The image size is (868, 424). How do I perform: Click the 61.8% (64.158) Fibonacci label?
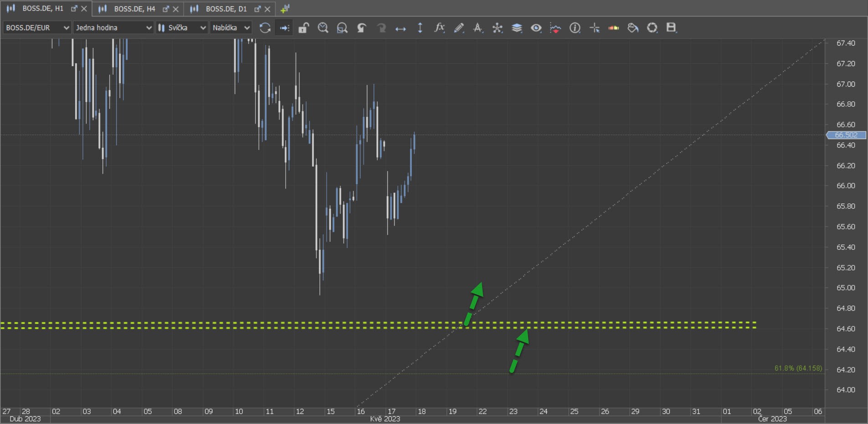(x=798, y=368)
